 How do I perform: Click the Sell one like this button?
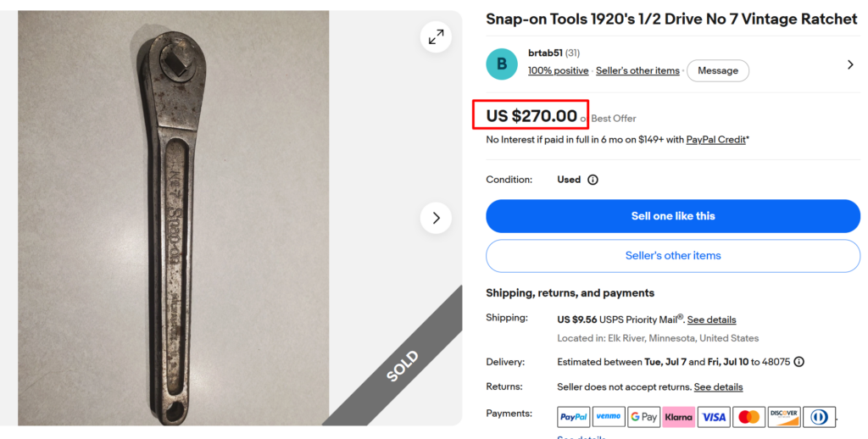673,216
